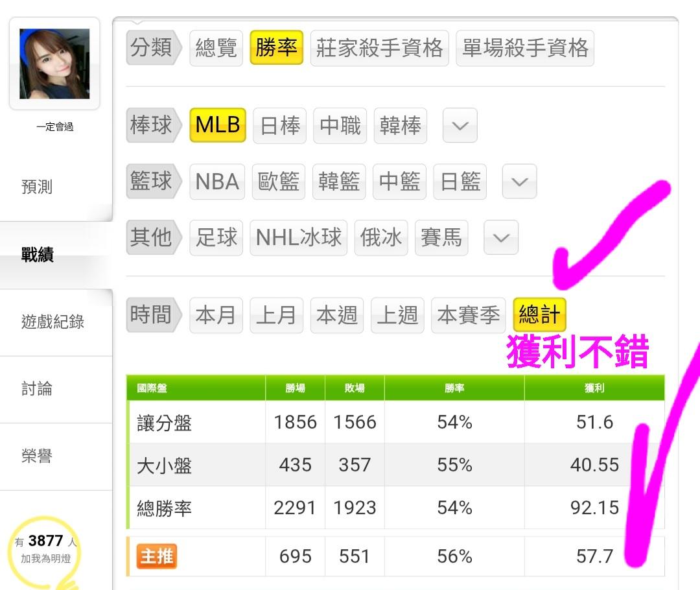
Task: Click the 獲利 column header
Action: tap(594, 388)
